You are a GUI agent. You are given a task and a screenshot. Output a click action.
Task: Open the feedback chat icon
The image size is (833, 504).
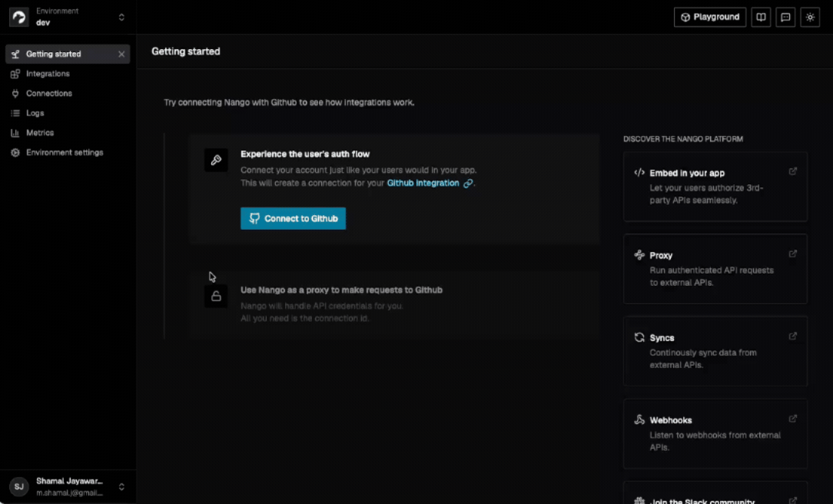coord(785,17)
